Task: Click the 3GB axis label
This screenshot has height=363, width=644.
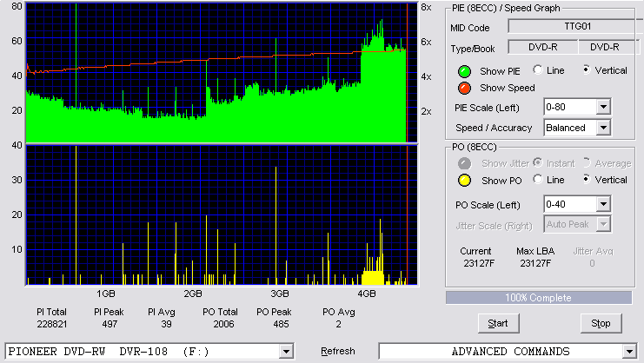Action: [280, 294]
